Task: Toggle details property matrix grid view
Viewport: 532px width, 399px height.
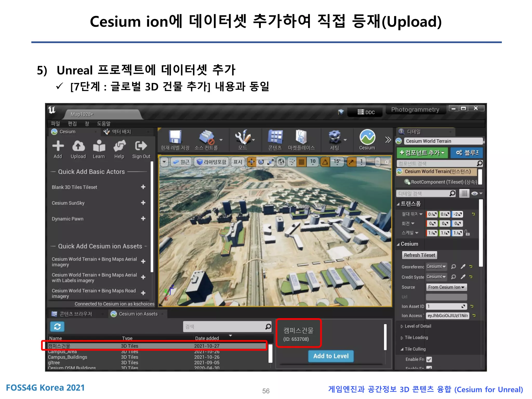Action: 464,193
